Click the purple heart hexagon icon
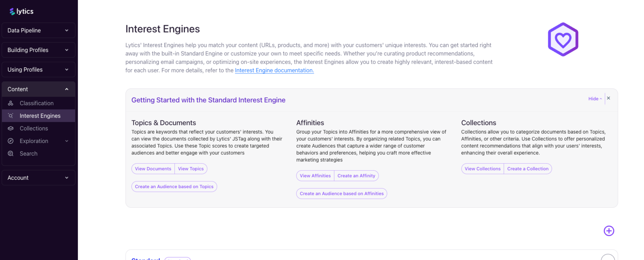Image resolution: width=644 pixels, height=260 pixels. tap(563, 39)
